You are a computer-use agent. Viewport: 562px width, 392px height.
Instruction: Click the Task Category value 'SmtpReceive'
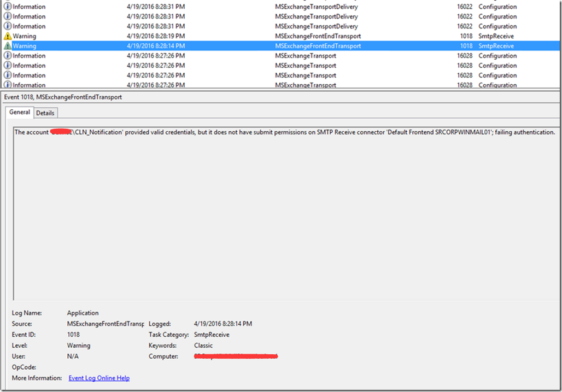(x=212, y=335)
